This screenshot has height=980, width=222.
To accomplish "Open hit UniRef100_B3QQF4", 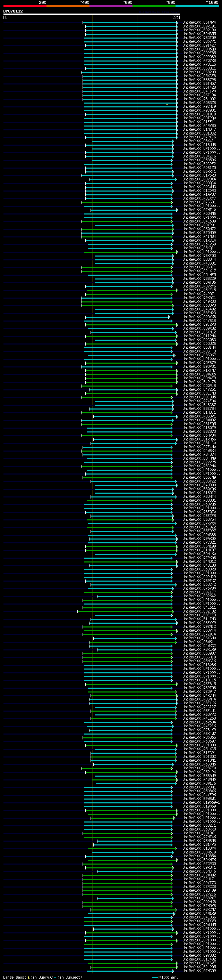I will (199, 259).
